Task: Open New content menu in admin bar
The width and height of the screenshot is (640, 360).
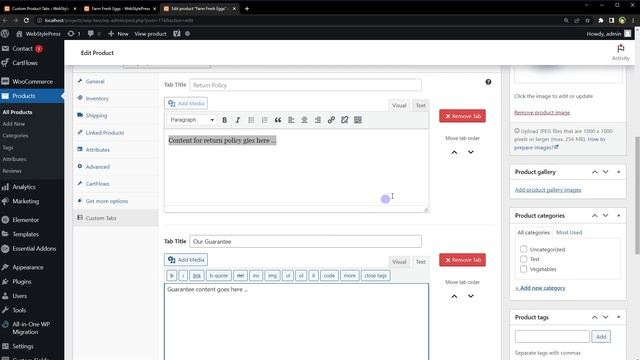Action: click(x=118, y=34)
